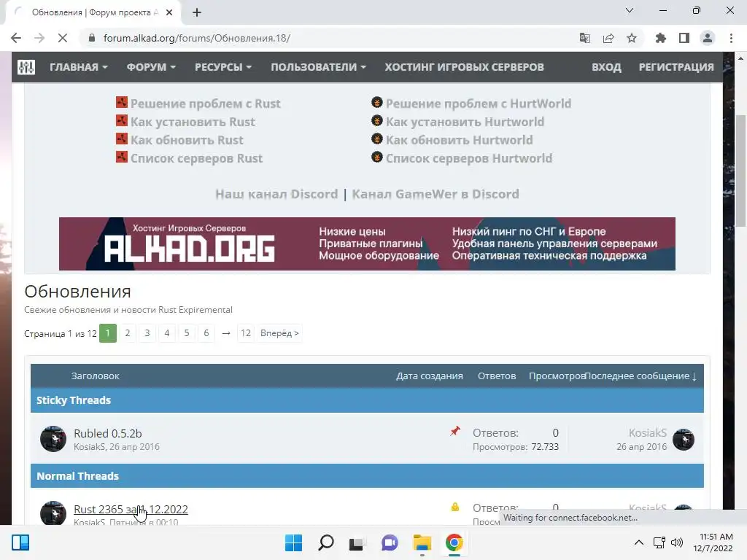Image resolution: width=747 pixels, height=560 pixels.
Task: Stop page loading with X button
Action: tap(63, 38)
